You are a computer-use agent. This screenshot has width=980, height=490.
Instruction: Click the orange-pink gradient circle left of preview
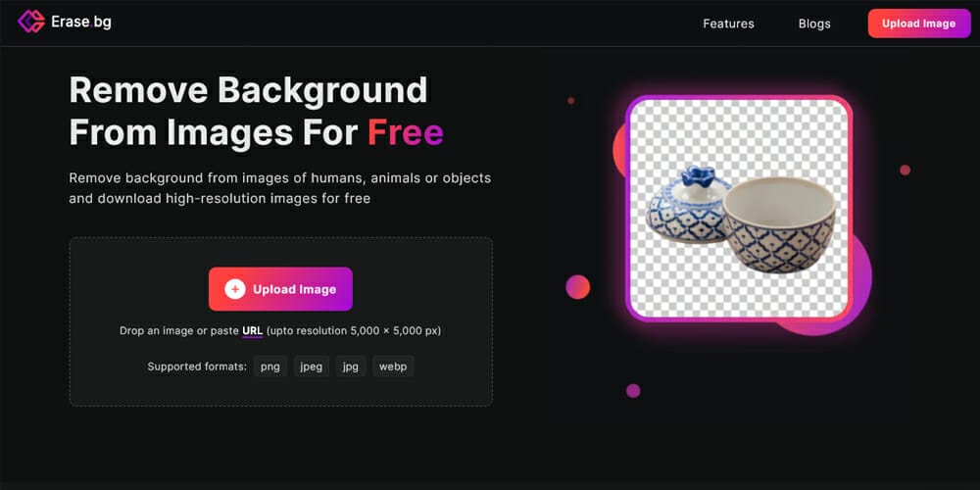click(x=577, y=287)
